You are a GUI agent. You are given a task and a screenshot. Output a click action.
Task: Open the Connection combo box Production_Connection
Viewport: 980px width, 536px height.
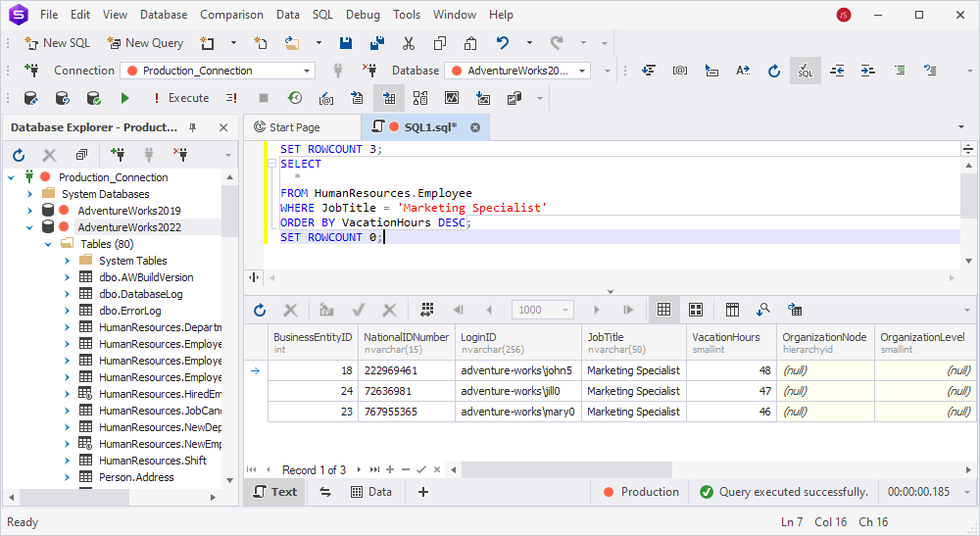point(218,71)
